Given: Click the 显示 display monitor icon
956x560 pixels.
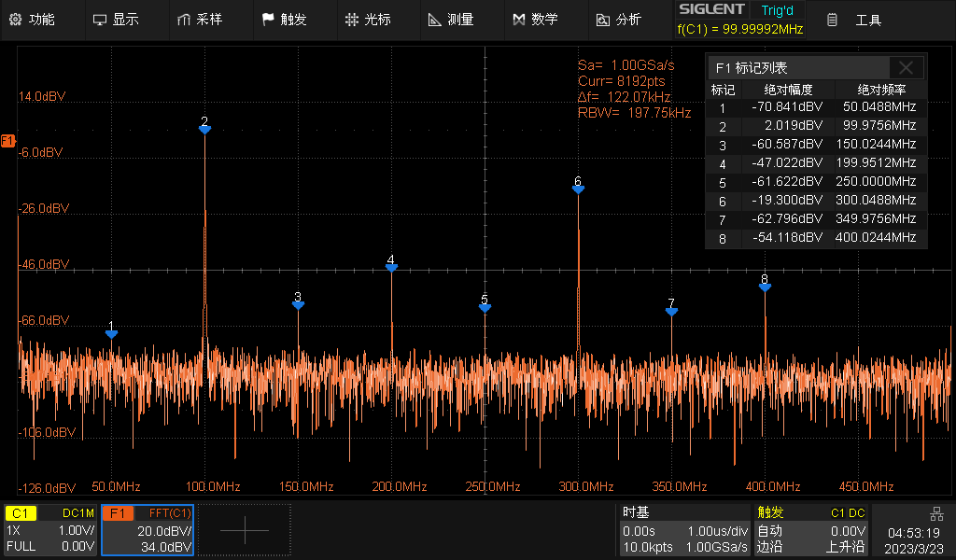Looking at the screenshot, I should pos(99,19).
